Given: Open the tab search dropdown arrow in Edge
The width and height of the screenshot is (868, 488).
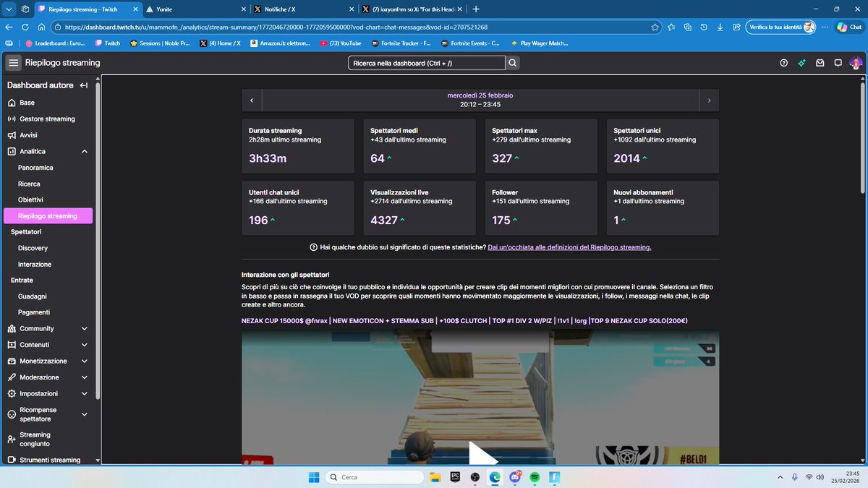Looking at the screenshot, I should tap(9, 9).
